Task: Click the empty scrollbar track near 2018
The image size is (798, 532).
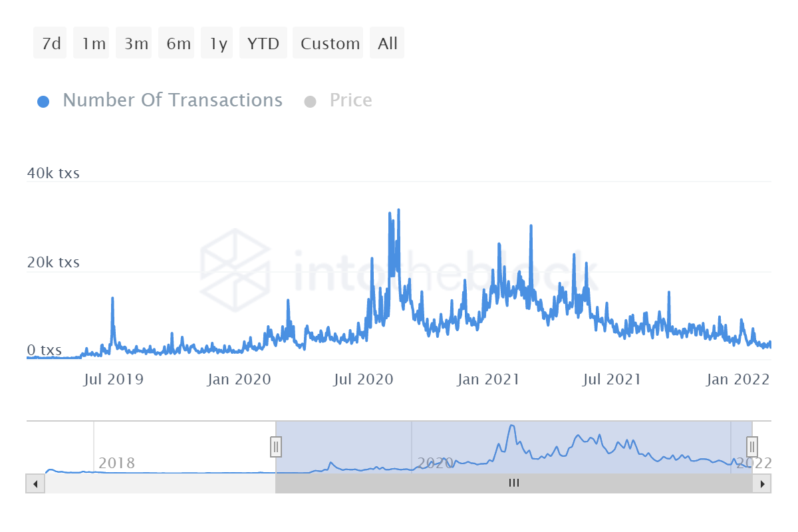Action: click(160, 483)
